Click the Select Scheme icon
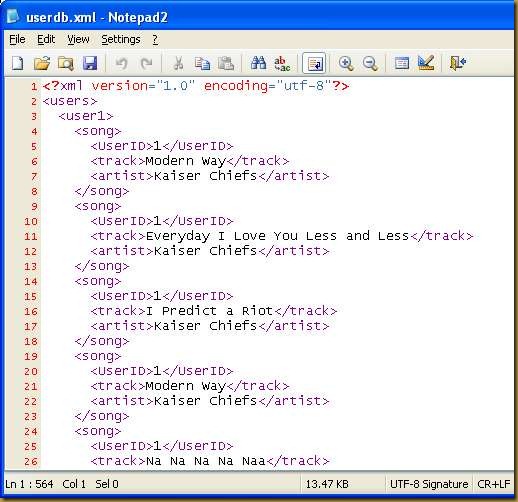This screenshot has height=502, width=518. coord(402,63)
